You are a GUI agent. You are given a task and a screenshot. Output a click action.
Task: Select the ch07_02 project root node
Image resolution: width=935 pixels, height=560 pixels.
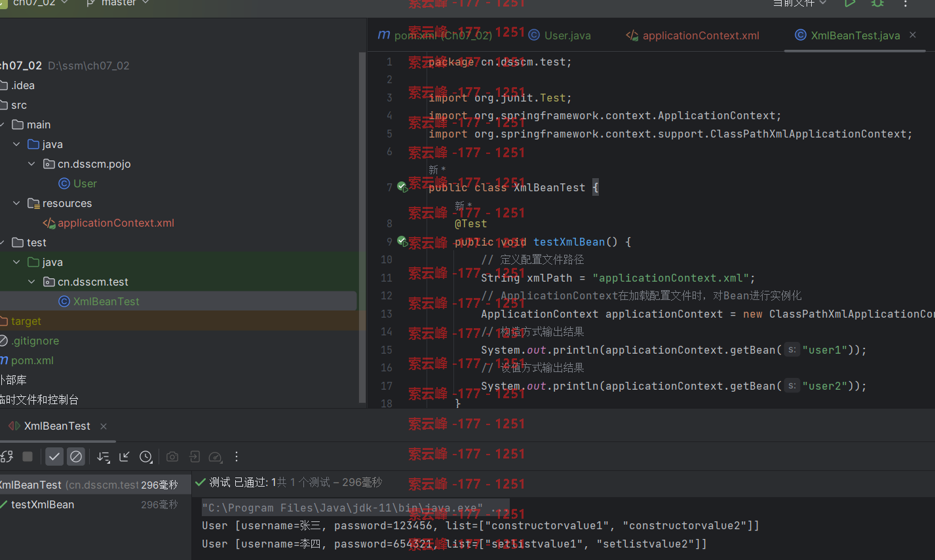65,65
